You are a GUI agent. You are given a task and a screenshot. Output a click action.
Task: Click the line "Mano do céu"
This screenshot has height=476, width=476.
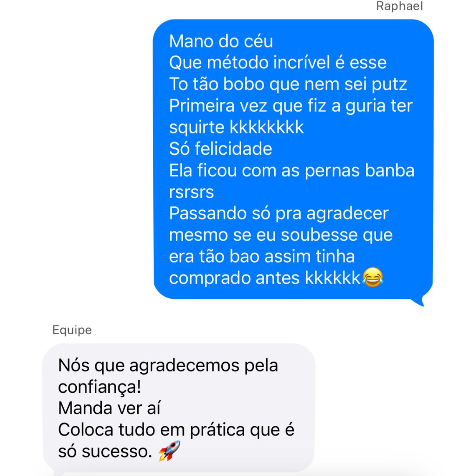(221, 41)
